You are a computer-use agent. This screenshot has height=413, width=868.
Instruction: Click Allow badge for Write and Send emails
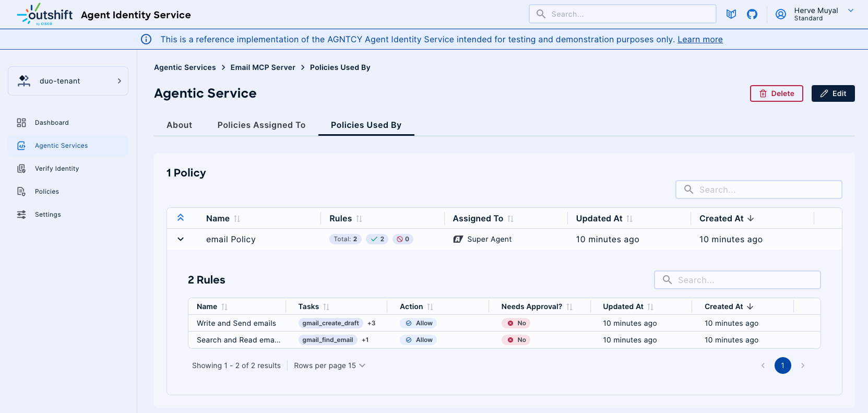[x=419, y=323]
